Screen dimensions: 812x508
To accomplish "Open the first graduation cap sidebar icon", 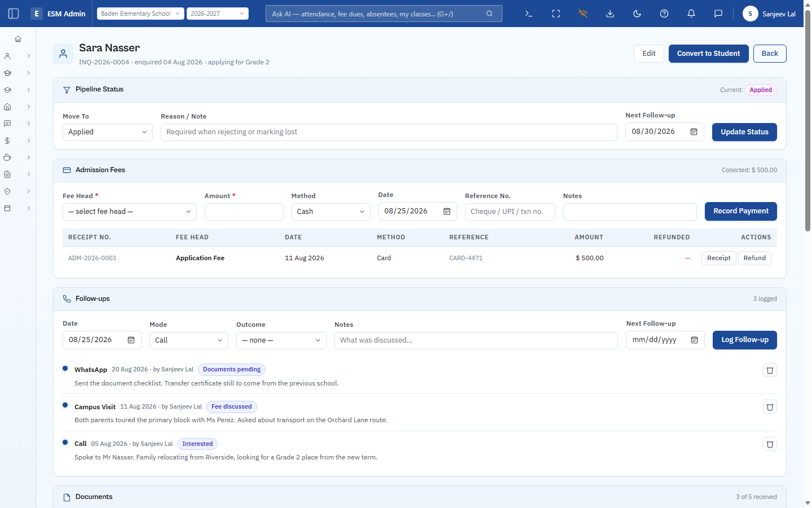I will pos(7,73).
